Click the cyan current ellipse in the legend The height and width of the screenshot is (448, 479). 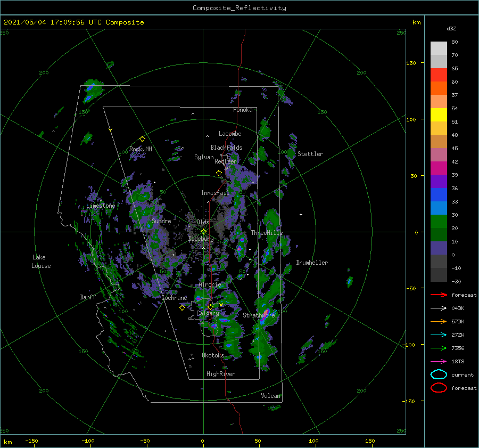pyautogui.click(x=439, y=374)
